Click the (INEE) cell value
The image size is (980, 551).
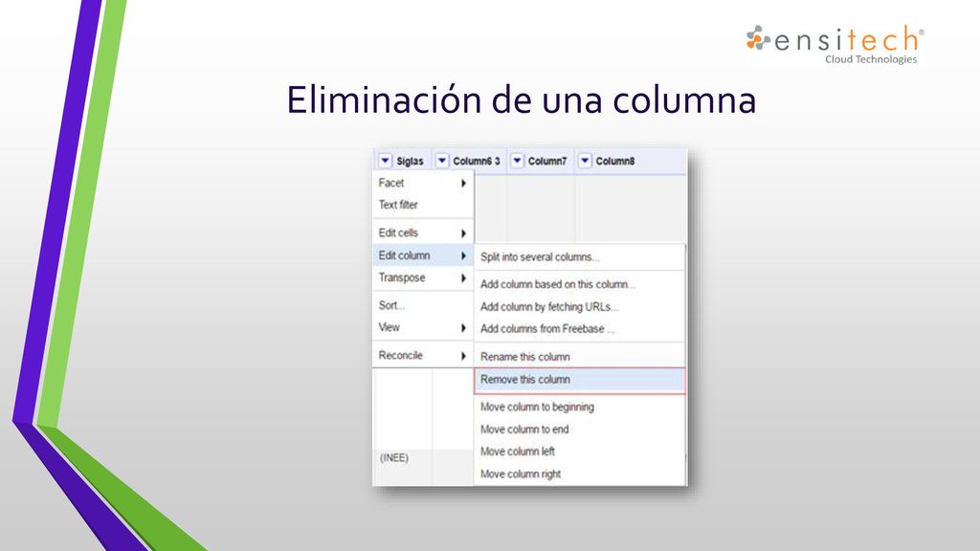tap(394, 458)
